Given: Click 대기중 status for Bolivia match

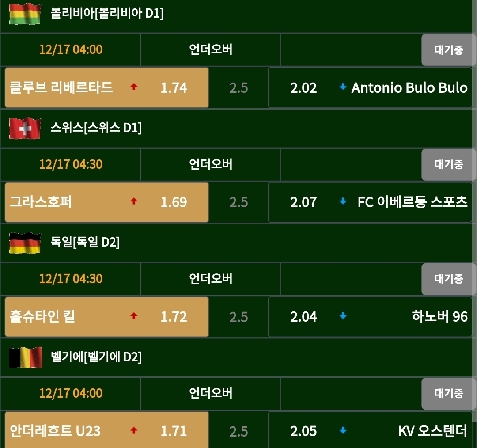Looking at the screenshot, I should (448, 49).
